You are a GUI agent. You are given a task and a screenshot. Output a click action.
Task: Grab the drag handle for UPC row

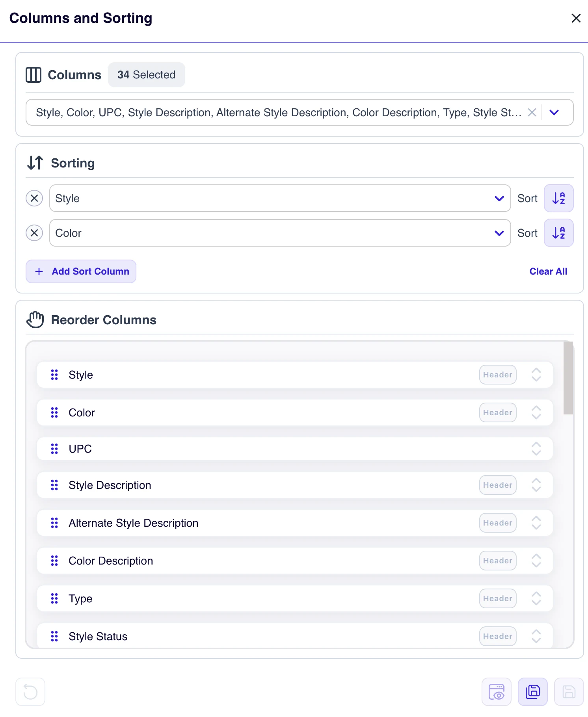[x=54, y=449]
